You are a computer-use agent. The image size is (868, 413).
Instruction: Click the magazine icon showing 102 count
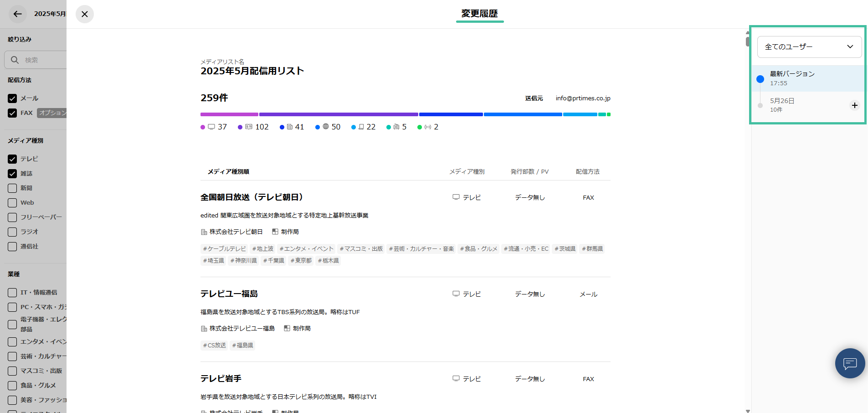point(249,127)
